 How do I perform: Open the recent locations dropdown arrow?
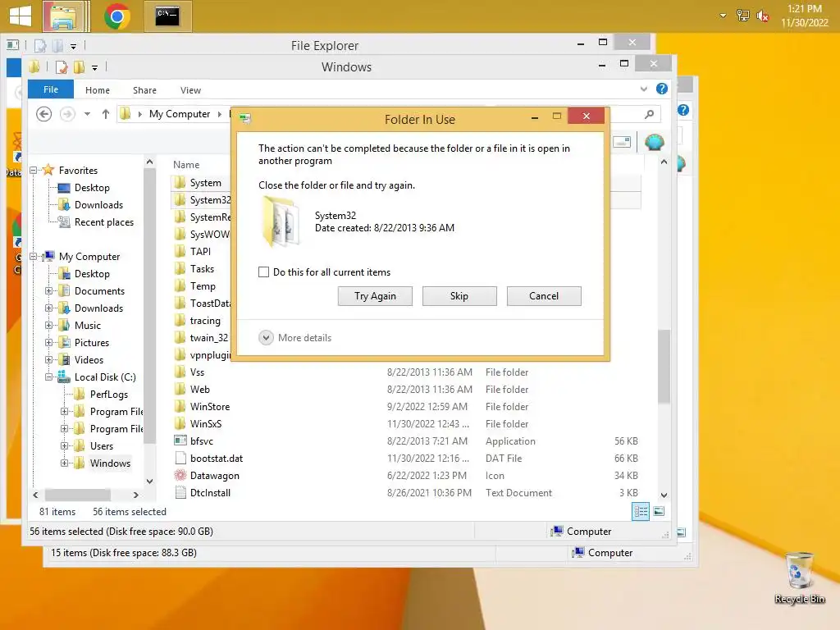click(x=87, y=114)
